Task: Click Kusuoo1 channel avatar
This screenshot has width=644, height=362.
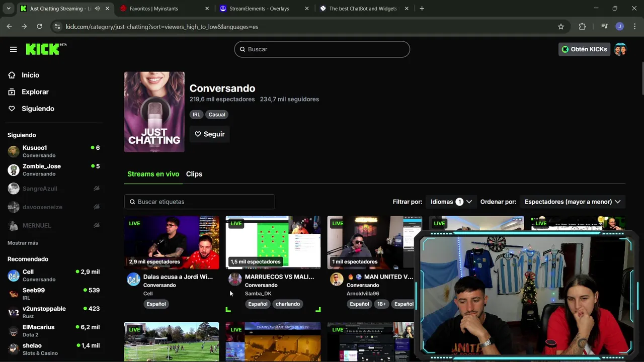Action: (14, 151)
